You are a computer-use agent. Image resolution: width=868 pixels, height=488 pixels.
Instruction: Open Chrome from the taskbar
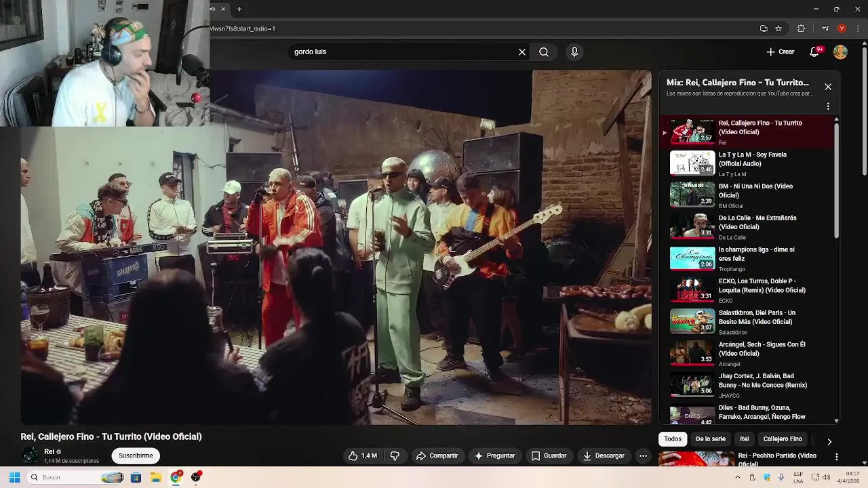click(176, 477)
